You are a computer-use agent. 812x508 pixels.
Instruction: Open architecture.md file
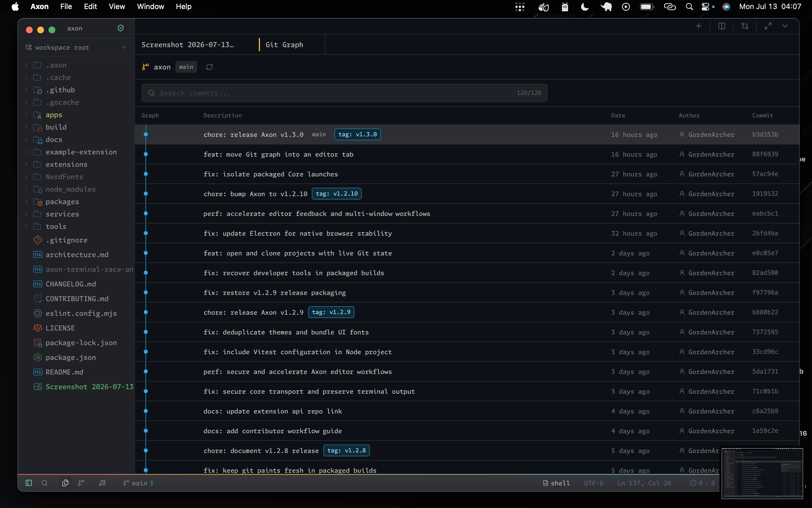coord(77,255)
